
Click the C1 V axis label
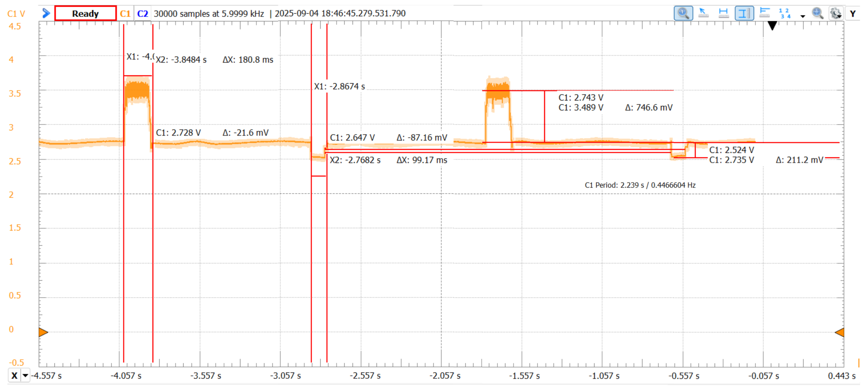pyautogui.click(x=16, y=14)
